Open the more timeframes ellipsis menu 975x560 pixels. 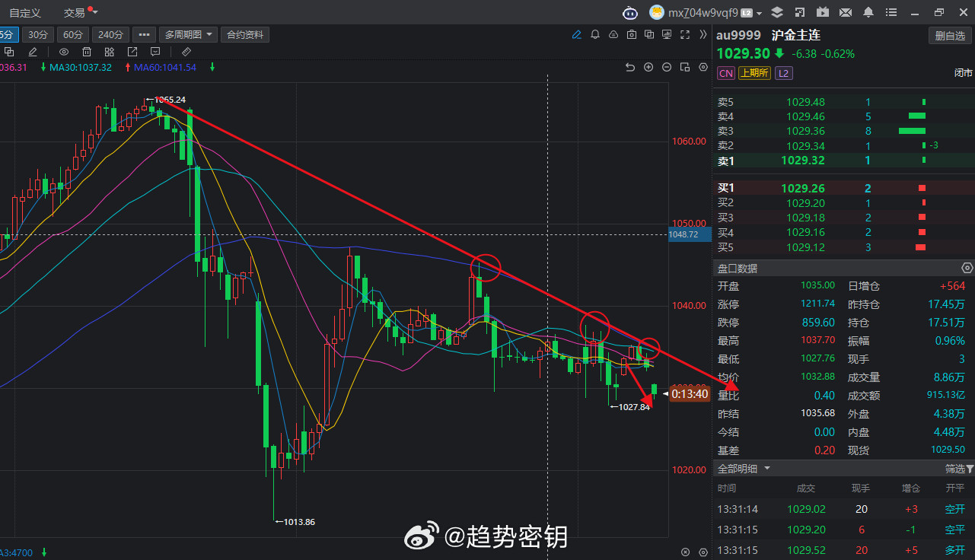pyautogui.click(x=143, y=34)
